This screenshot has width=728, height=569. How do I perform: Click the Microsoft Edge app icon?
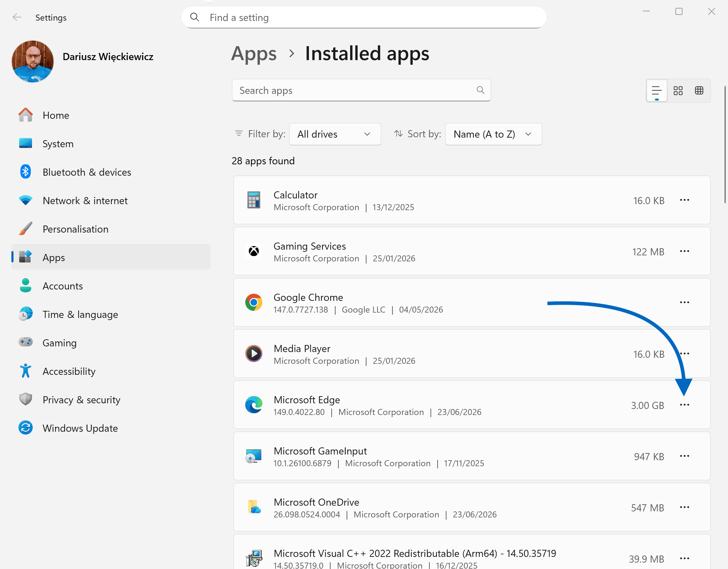[254, 405]
